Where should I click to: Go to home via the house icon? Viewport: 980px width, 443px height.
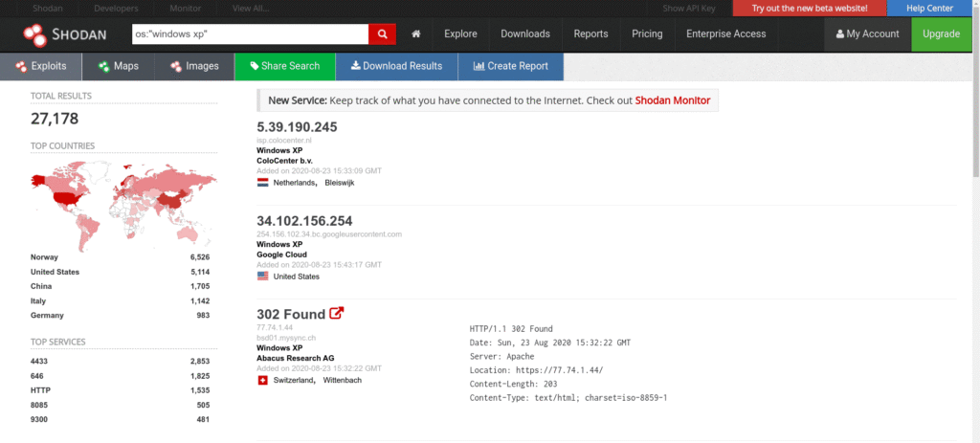(x=415, y=34)
